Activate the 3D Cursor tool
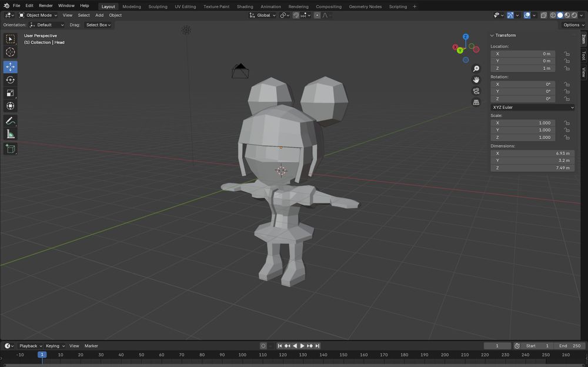Image resolution: width=588 pixels, height=367 pixels. coord(10,52)
